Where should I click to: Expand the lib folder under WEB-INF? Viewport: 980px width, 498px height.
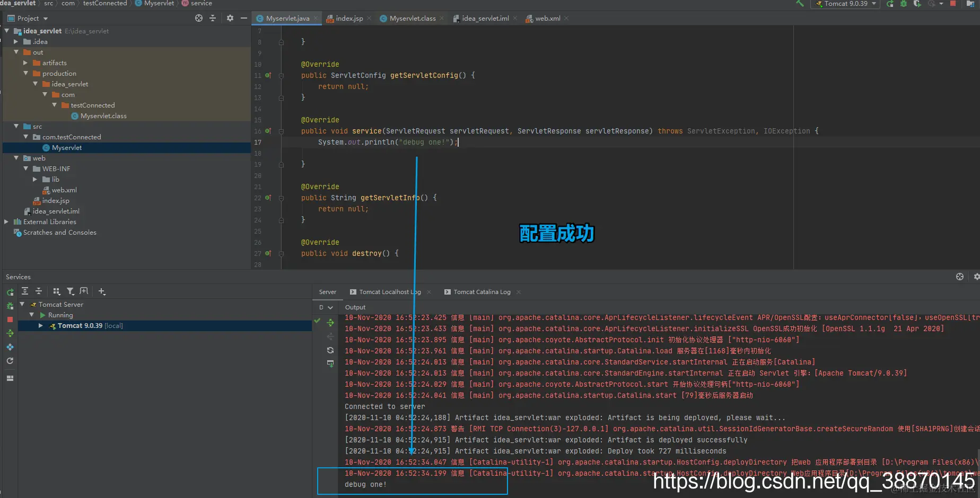[x=35, y=179]
